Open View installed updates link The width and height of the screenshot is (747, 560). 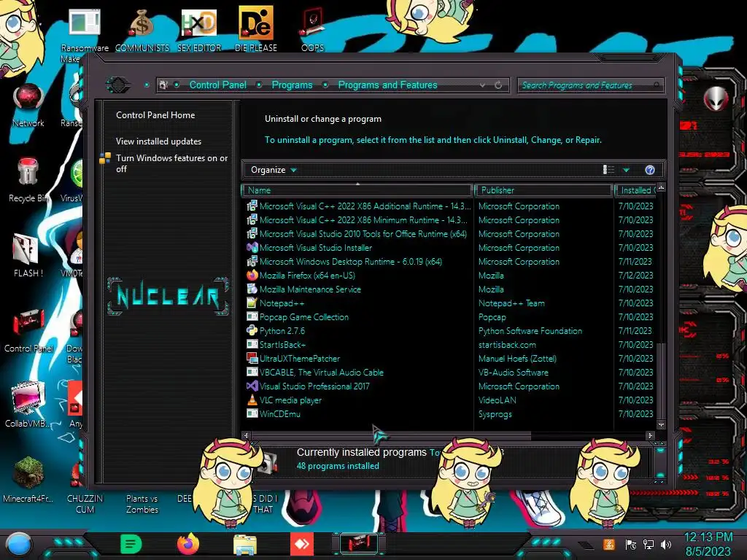point(158,141)
